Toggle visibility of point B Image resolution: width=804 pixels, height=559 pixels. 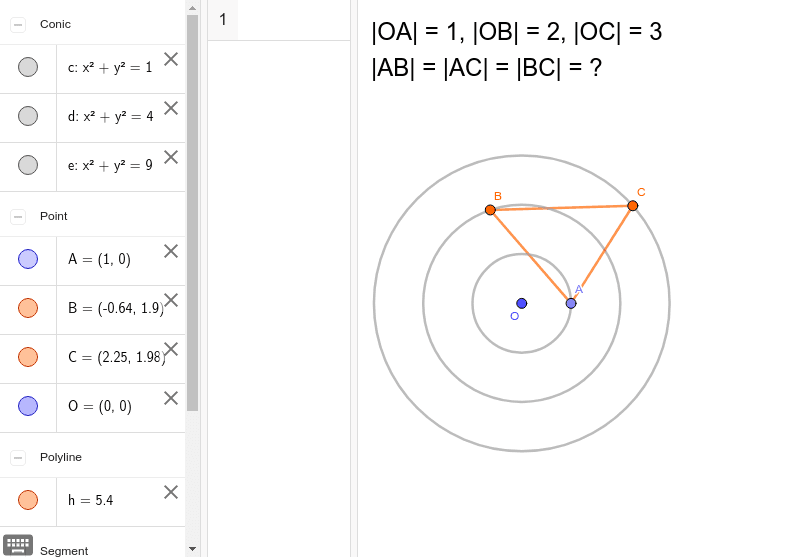coord(28,308)
